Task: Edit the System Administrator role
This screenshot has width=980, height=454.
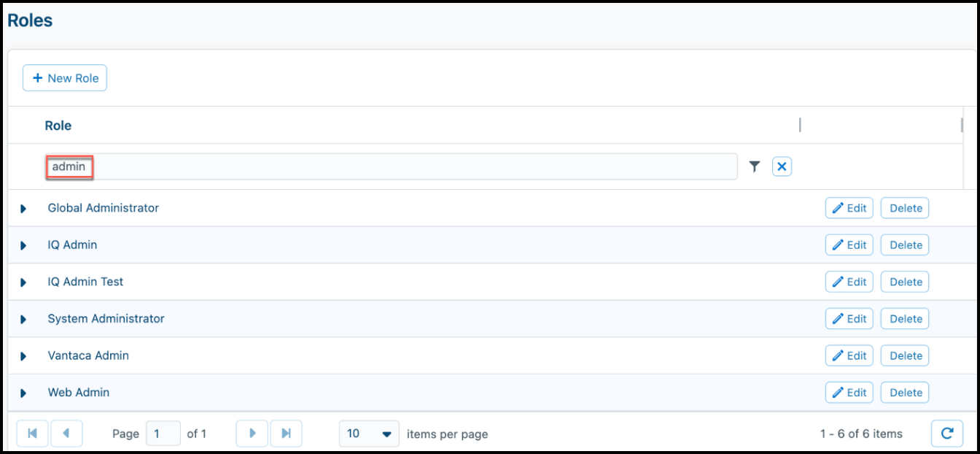Action: click(x=849, y=318)
